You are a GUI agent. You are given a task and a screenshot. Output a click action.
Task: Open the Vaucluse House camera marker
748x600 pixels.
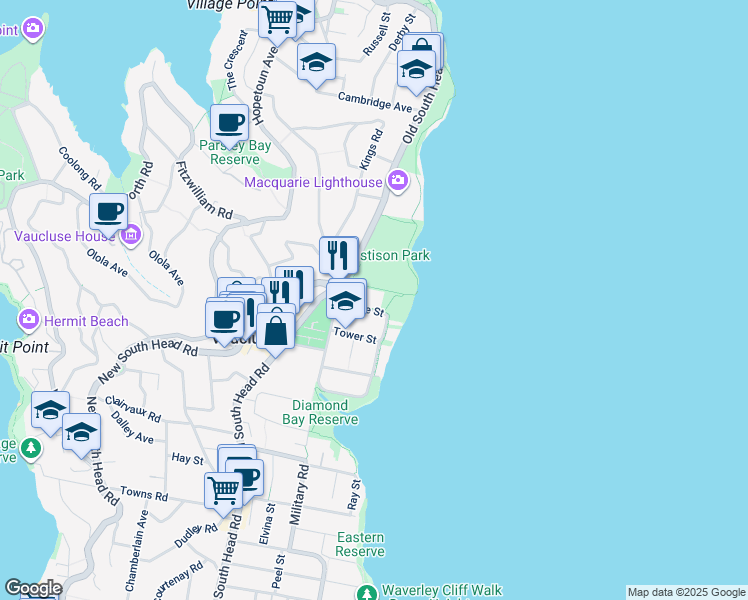pyautogui.click(x=131, y=236)
